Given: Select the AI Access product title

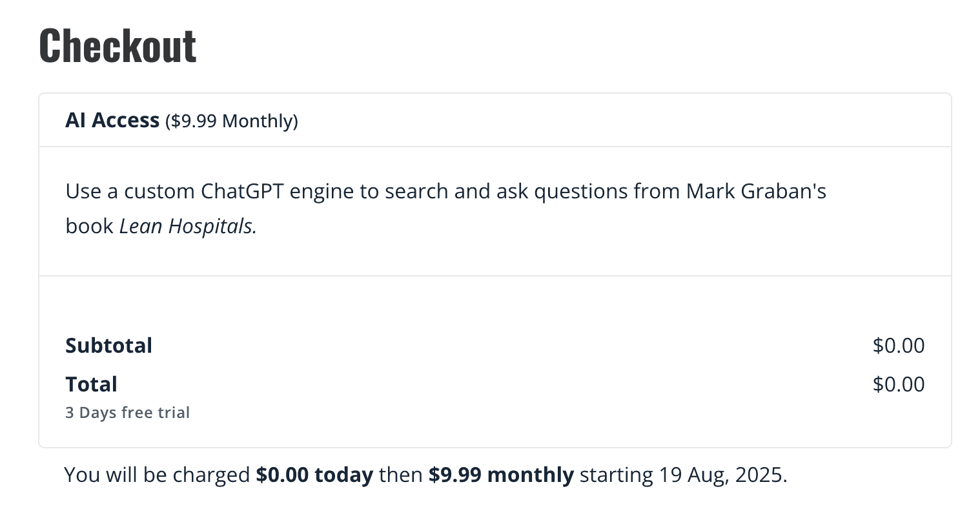Looking at the screenshot, I should (x=112, y=121).
